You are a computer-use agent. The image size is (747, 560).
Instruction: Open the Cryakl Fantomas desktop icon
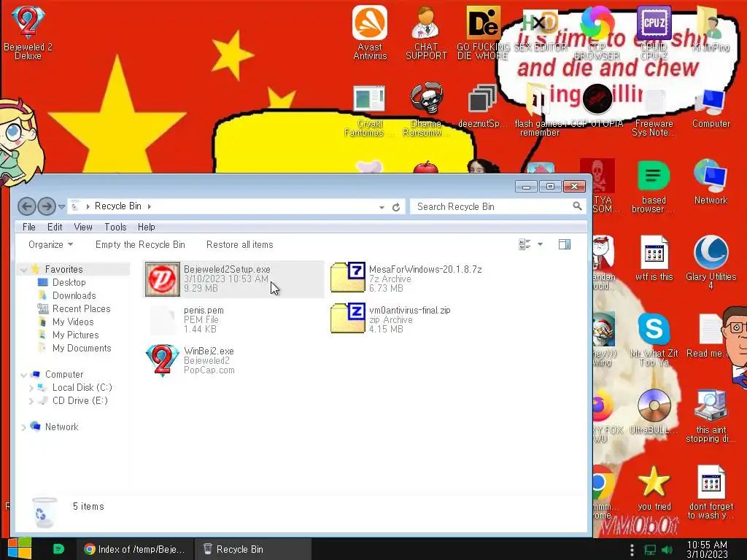pos(368,109)
